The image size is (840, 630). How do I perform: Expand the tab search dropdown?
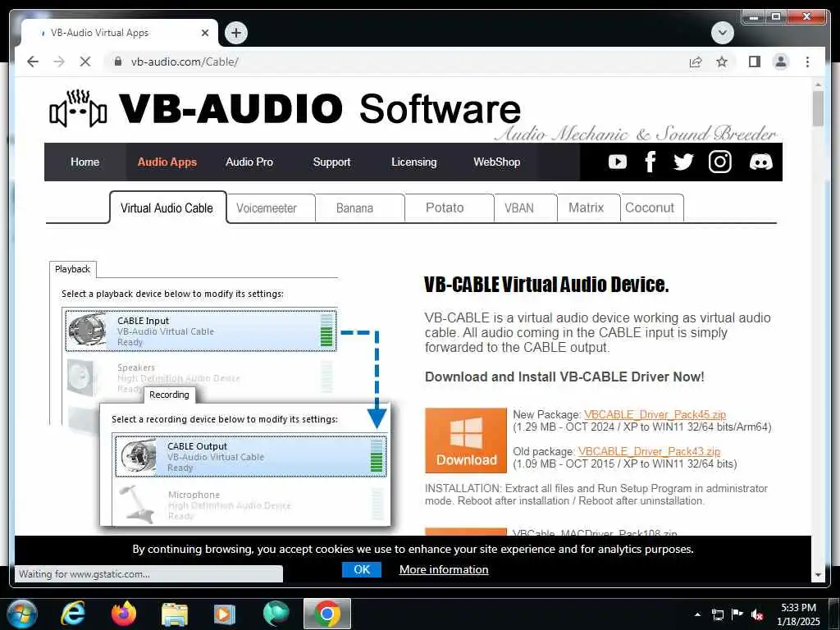click(x=722, y=33)
